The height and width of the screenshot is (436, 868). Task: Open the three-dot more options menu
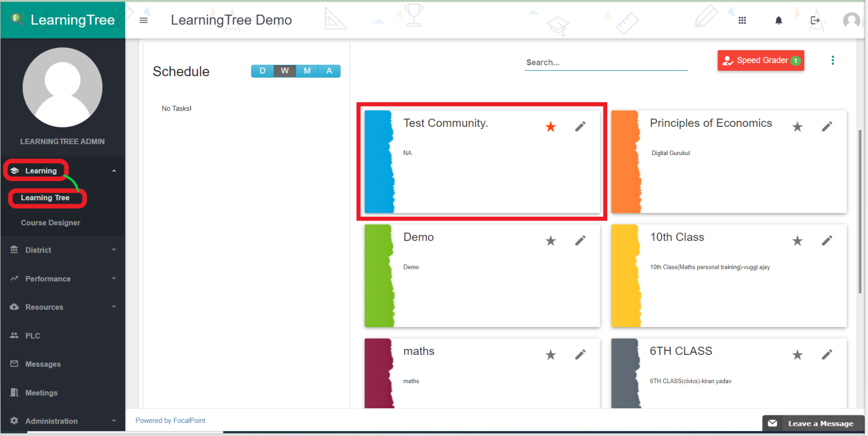(x=832, y=60)
